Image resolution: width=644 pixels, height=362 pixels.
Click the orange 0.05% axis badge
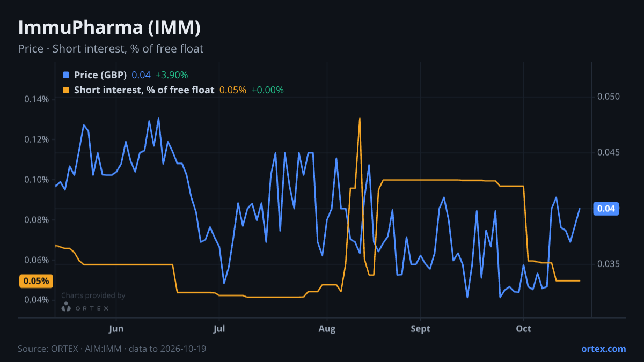[x=37, y=281]
